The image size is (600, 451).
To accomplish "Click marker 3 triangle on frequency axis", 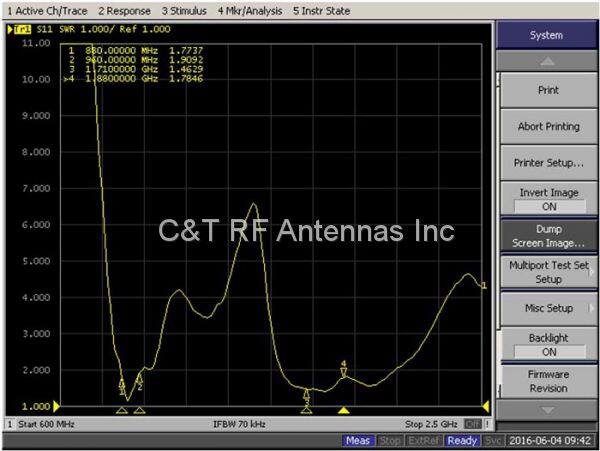I will click(x=306, y=410).
